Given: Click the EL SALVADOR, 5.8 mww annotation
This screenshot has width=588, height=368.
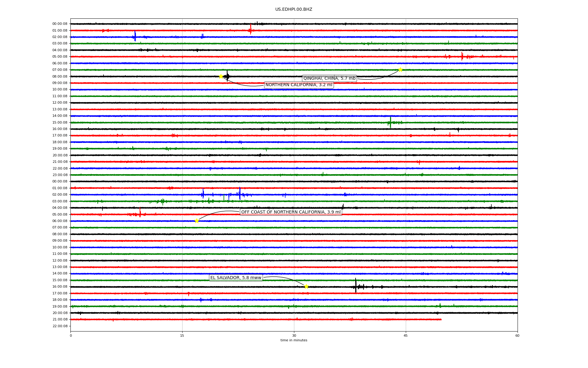Looking at the screenshot, I should pyautogui.click(x=236, y=278).
